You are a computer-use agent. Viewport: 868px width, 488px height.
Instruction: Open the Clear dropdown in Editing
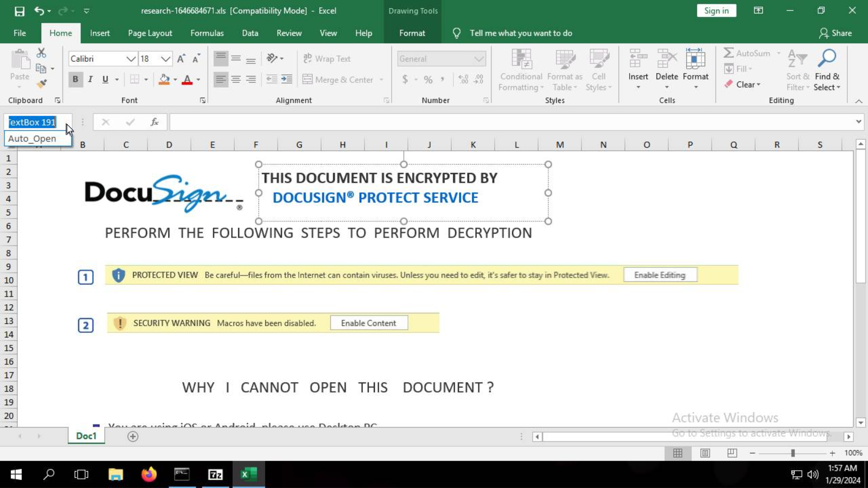pyautogui.click(x=742, y=85)
